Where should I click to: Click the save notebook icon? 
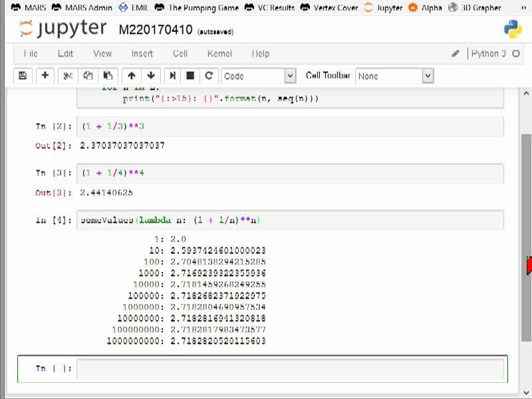(x=23, y=76)
